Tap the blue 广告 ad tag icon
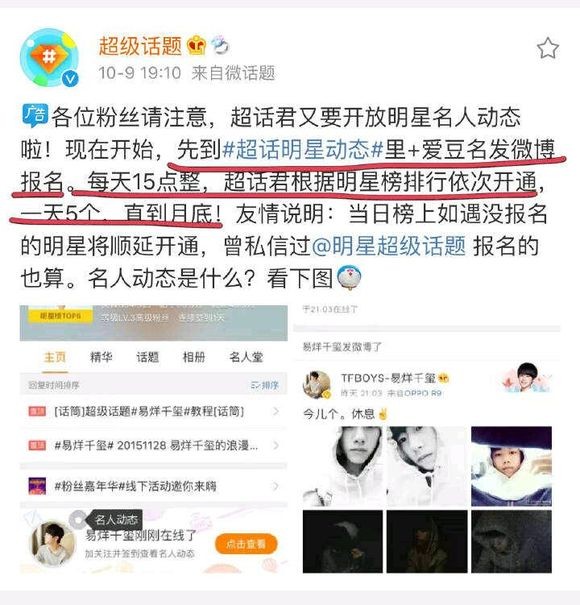The image size is (580, 605). [x=35, y=115]
